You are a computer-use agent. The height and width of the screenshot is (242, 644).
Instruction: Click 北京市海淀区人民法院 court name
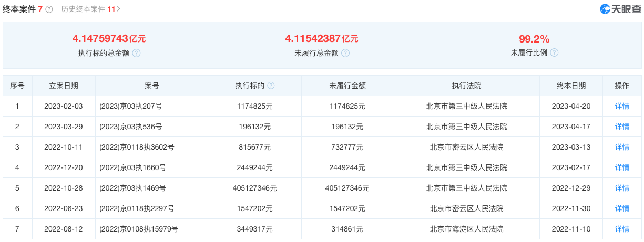click(466, 229)
